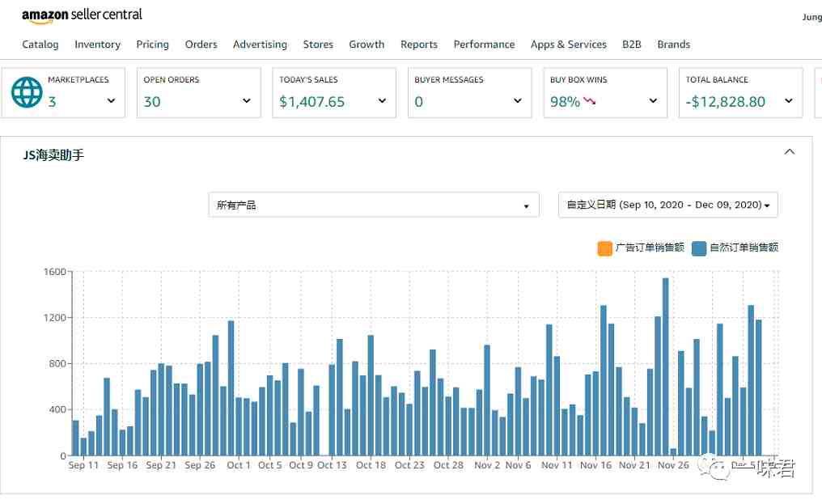Click the 1600 y-axis label
The width and height of the screenshot is (822, 504).
54,272
